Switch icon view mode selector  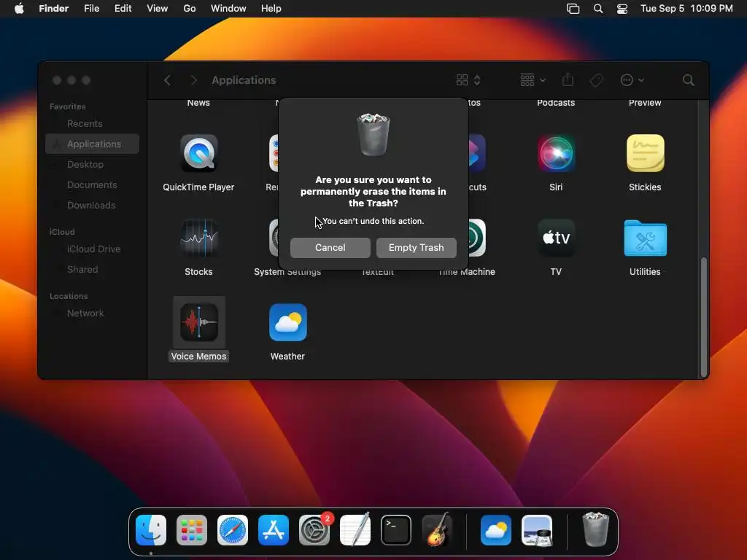468,80
